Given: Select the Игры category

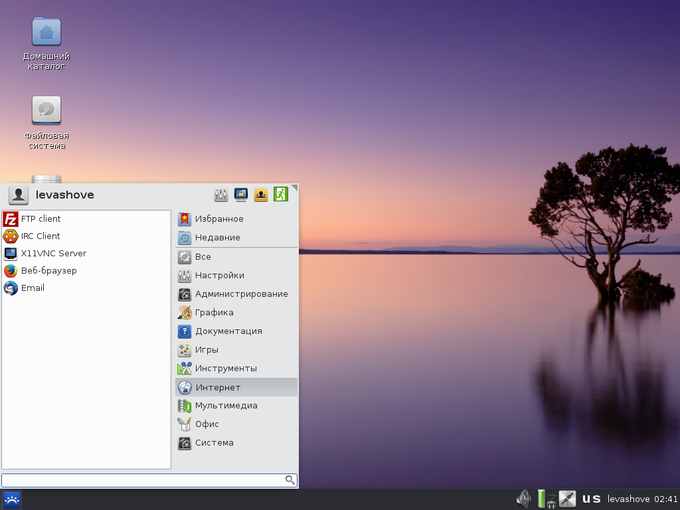Looking at the screenshot, I should [236, 350].
